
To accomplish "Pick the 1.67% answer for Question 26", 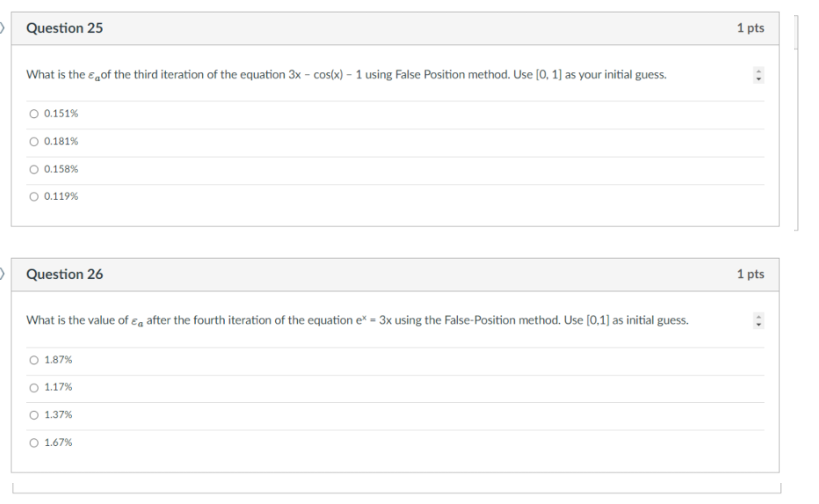I will 34,442.
